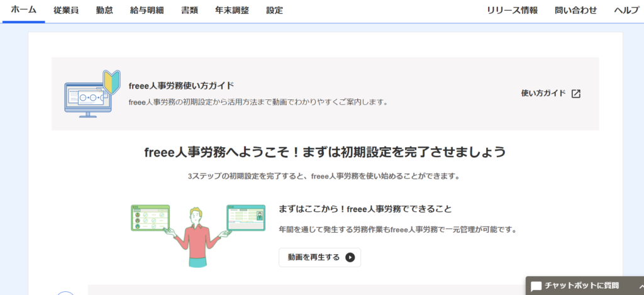Image resolution: width=644 pixels, height=295 pixels.
Task: View リリース情報 page
Action: click(x=512, y=11)
